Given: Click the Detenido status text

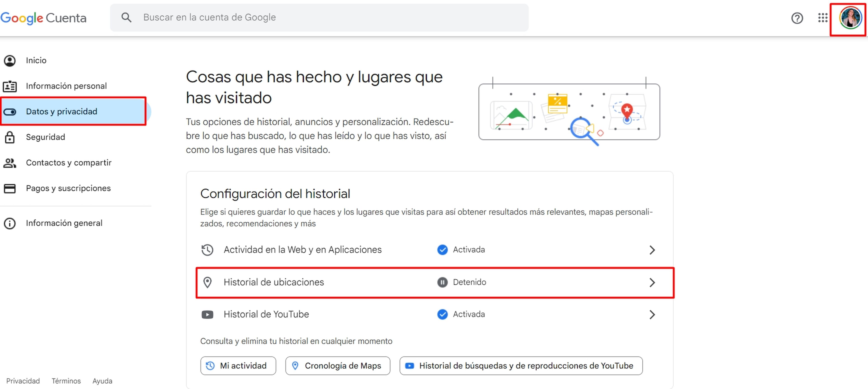Looking at the screenshot, I should (x=469, y=282).
